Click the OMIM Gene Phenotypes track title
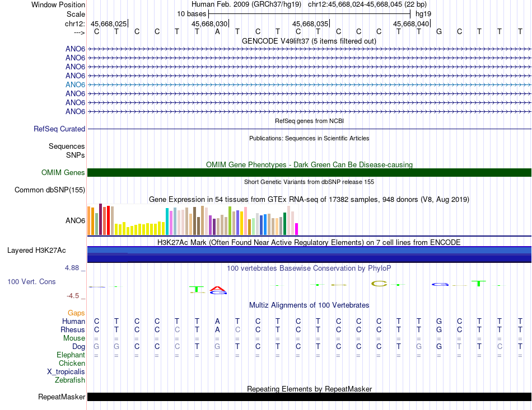Viewport: 532px width, 410px height. [x=309, y=164]
